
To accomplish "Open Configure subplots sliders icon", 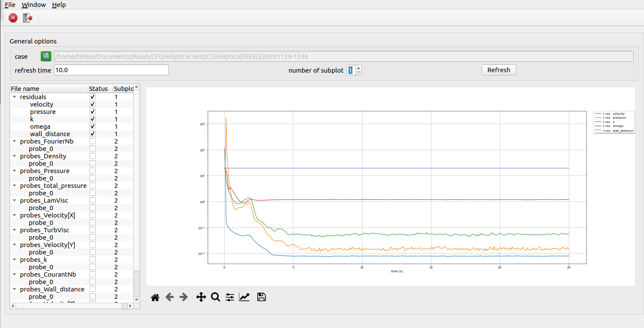I will pos(230,297).
